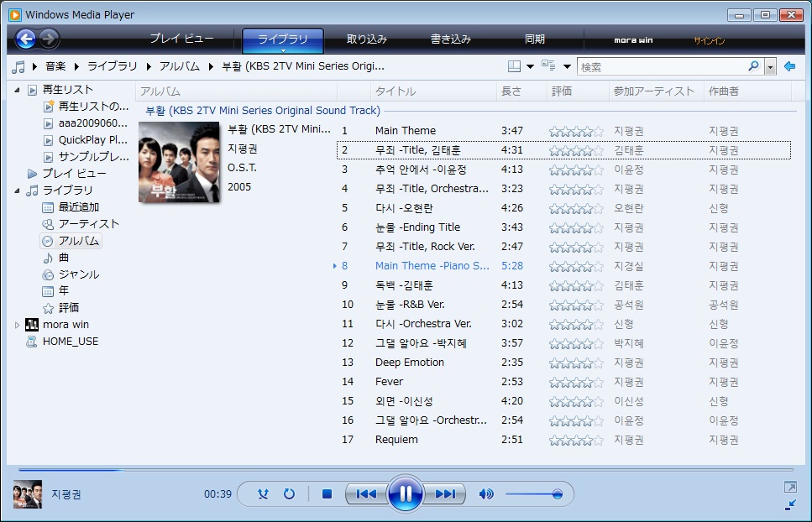Rate the Requiem track stars
This screenshot has height=522, width=812.
pyautogui.click(x=576, y=441)
